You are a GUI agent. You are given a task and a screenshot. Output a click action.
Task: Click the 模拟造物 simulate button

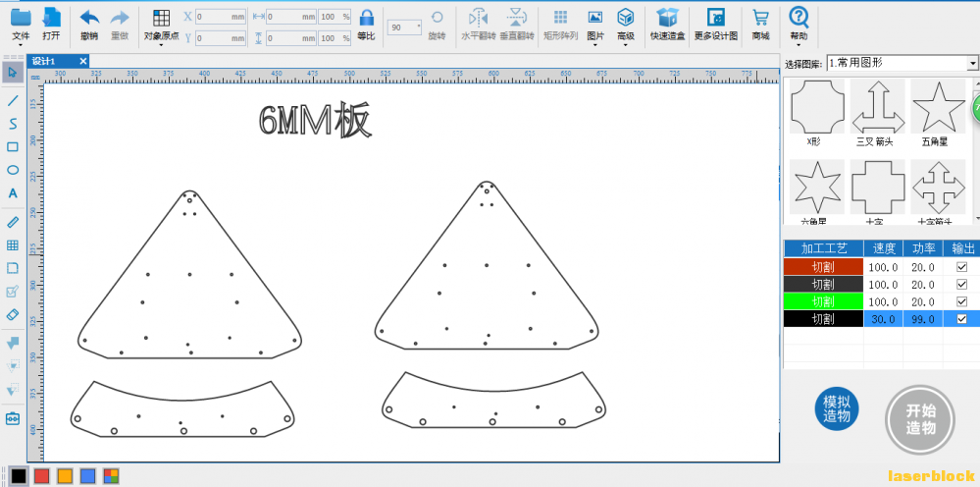click(837, 410)
